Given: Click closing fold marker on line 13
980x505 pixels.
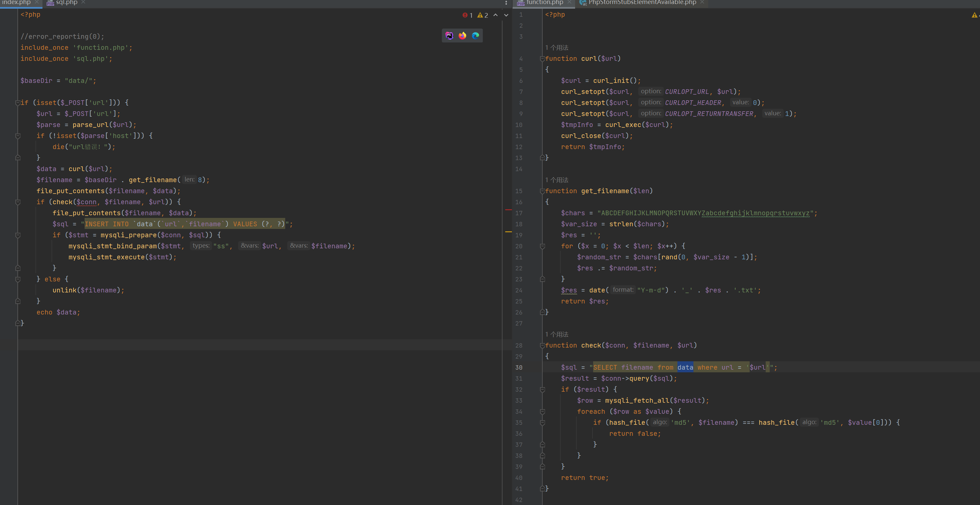Looking at the screenshot, I should click(542, 157).
